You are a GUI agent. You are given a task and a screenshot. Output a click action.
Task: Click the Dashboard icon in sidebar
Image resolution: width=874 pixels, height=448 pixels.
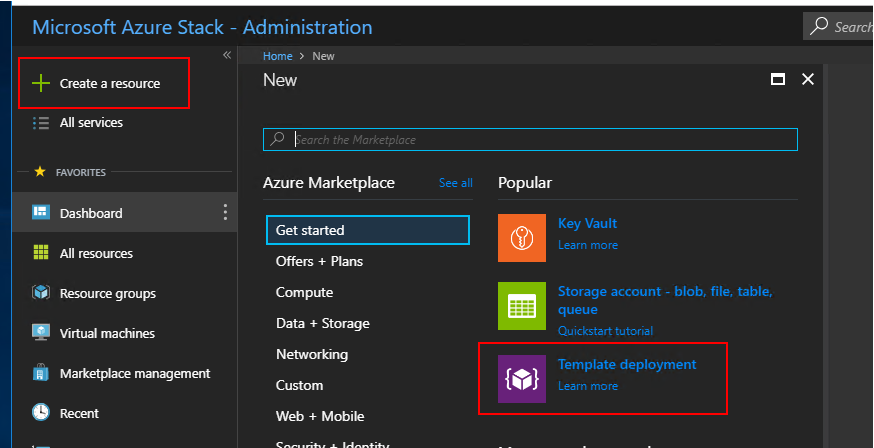pos(41,213)
